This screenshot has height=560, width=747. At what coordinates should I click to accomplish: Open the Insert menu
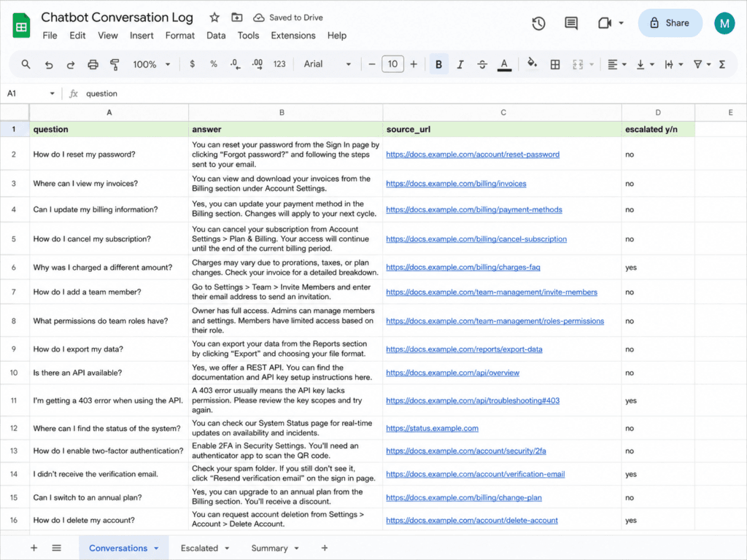click(x=142, y=36)
